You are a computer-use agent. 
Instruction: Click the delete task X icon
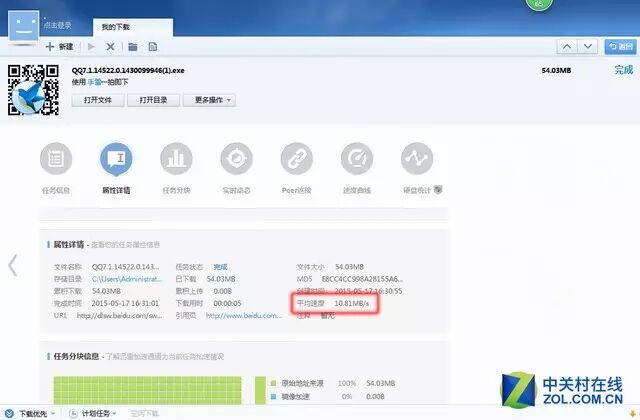[110, 47]
